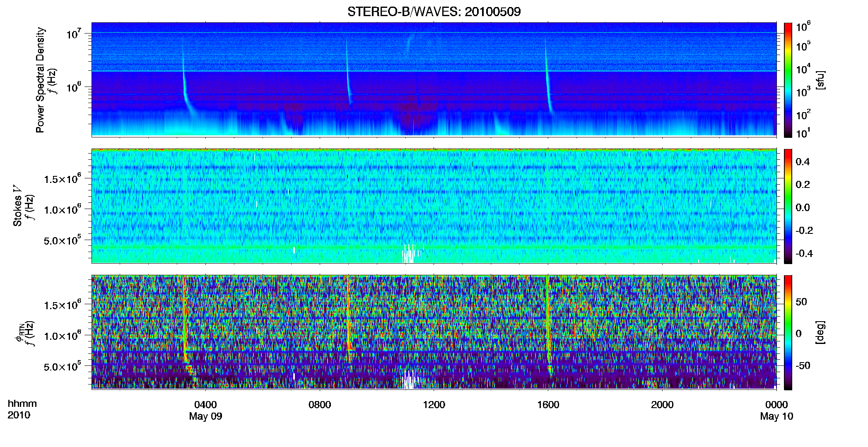
Task: Click the 1200 time tick label
Action: pos(434,404)
